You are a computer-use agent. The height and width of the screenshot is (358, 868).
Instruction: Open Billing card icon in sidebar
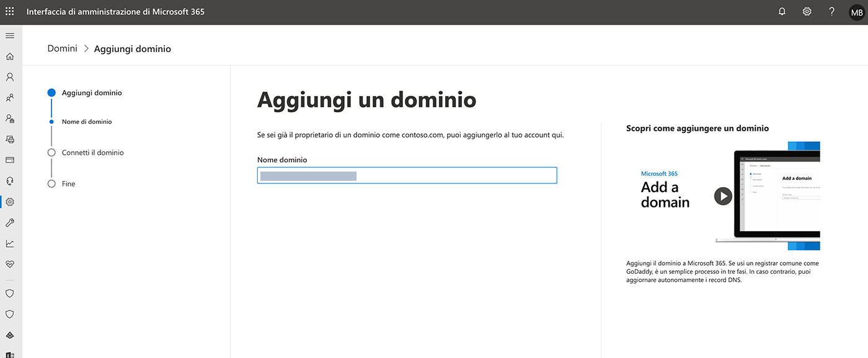(9, 160)
